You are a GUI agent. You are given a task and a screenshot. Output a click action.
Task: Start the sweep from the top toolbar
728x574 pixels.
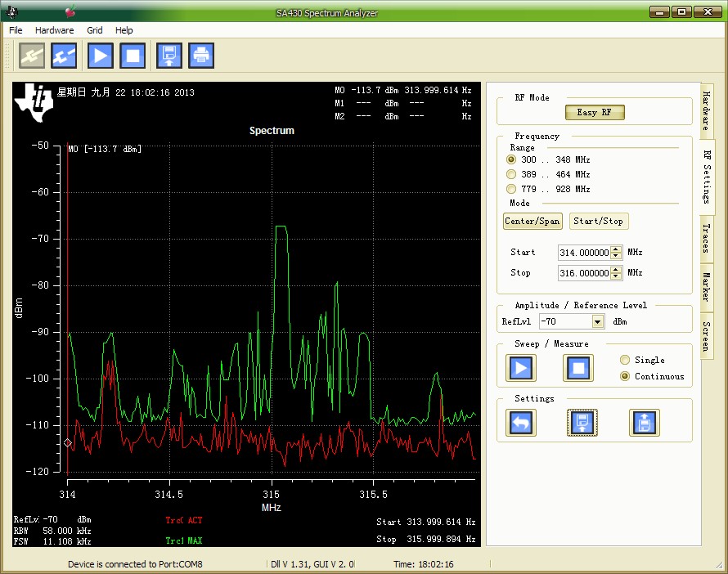coord(100,56)
